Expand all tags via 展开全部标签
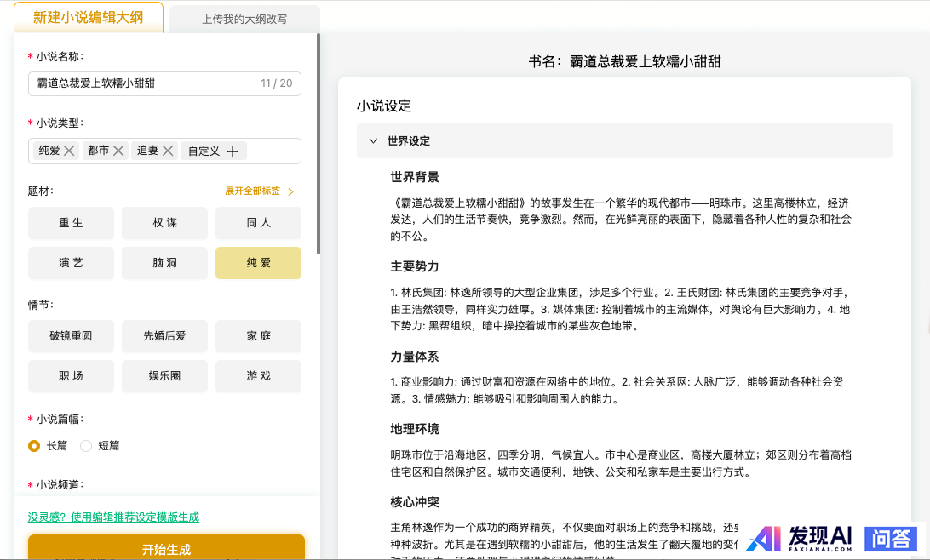Screen dimensions: 930x560 259,191
